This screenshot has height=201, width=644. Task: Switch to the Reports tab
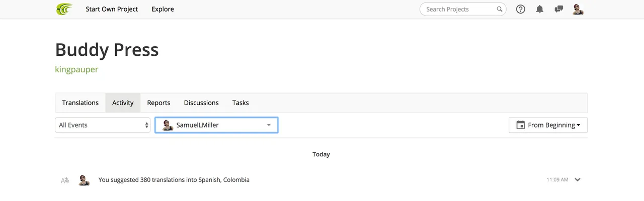(158, 103)
